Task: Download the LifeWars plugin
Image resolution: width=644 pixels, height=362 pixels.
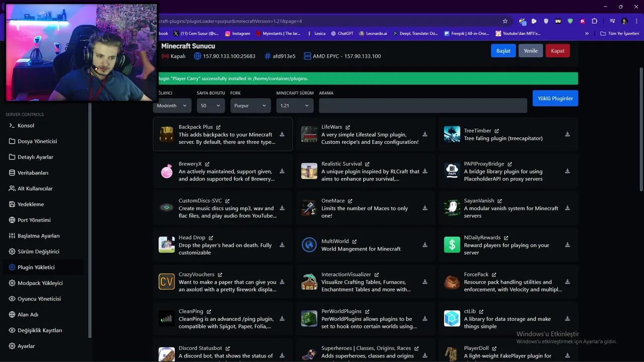Action: pyautogui.click(x=425, y=134)
